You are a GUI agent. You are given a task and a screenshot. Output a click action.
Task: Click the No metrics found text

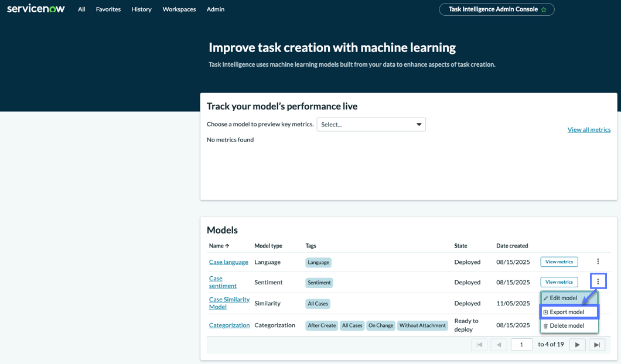230,140
